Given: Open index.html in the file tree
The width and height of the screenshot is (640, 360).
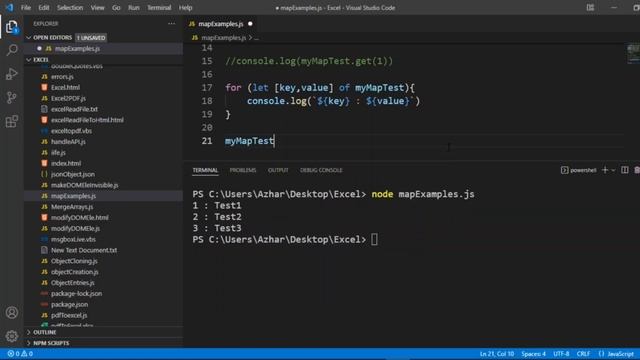Looking at the screenshot, I should 66,164.
